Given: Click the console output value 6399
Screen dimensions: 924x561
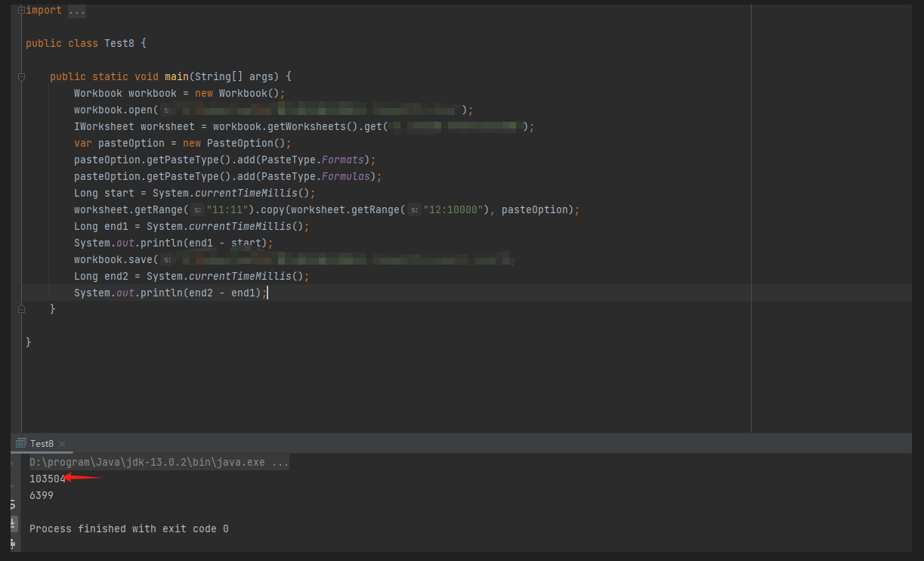Looking at the screenshot, I should [x=42, y=495].
